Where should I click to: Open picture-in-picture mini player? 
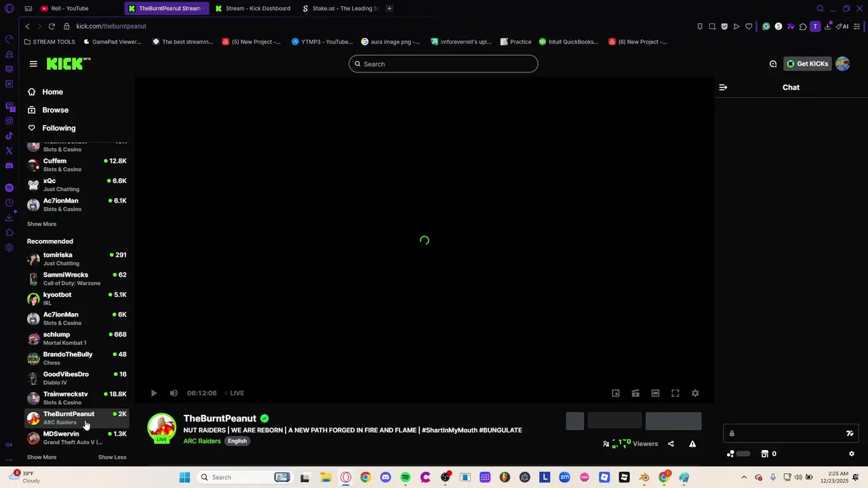[x=616, y=393]
